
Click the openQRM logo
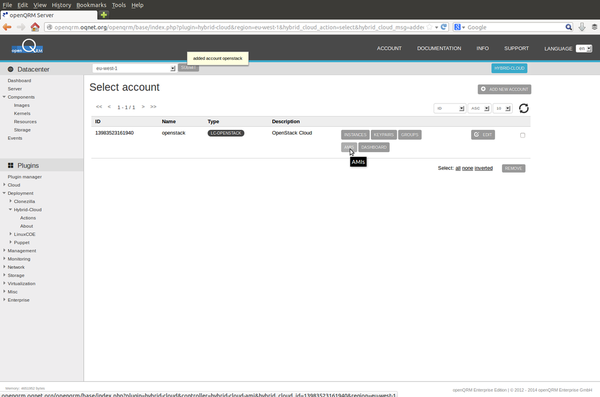coord(27,47)
